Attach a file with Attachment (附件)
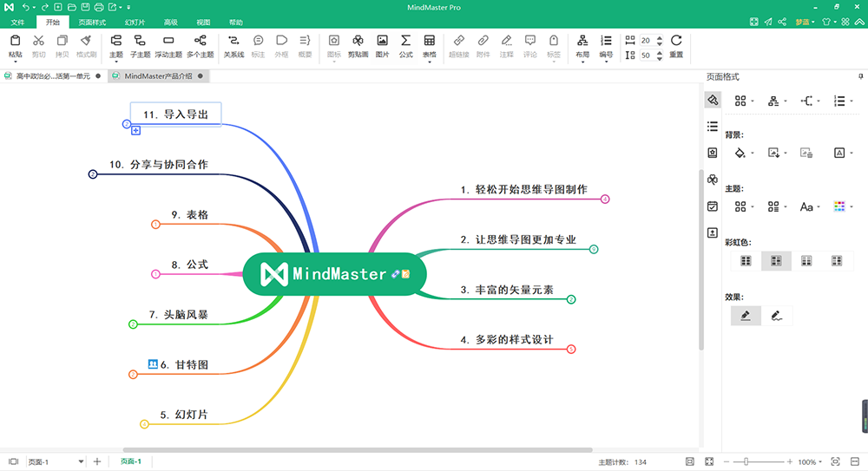868x471 pixels. tap(483, 46)
